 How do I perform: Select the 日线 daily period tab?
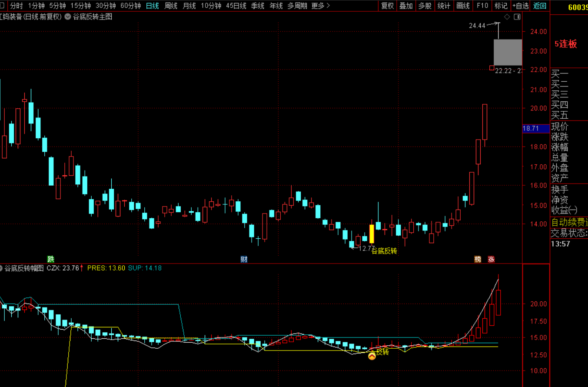click(152, 6)
